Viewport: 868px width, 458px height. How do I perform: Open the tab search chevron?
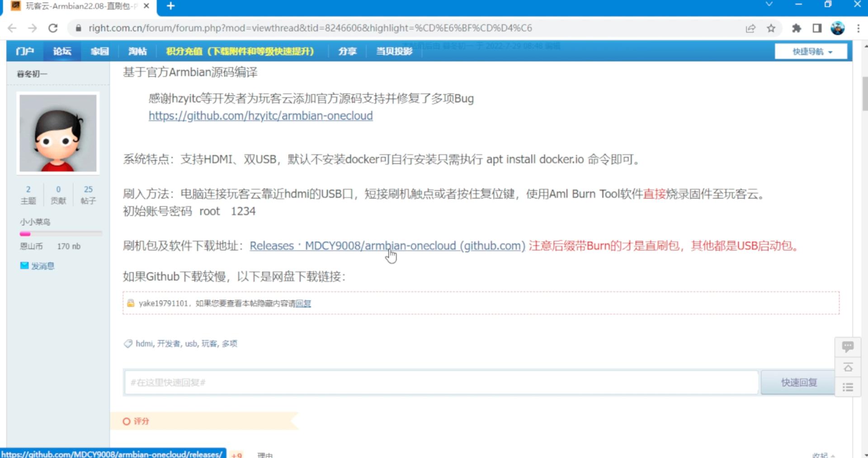[x=769, y=5]
